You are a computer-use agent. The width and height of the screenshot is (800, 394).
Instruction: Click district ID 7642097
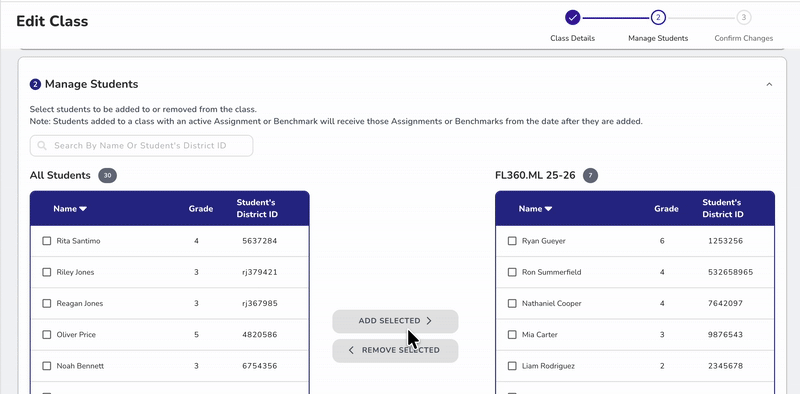(x=726, y=304)
